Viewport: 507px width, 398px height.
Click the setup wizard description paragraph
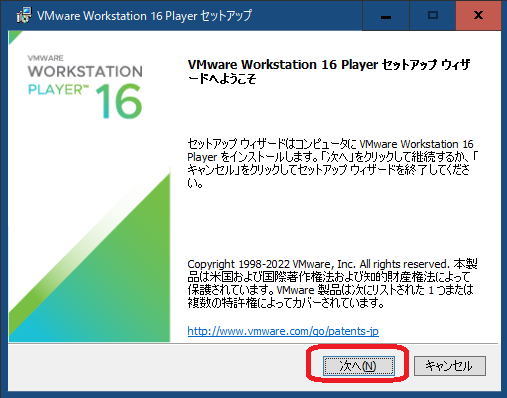(x=332, y=163)
